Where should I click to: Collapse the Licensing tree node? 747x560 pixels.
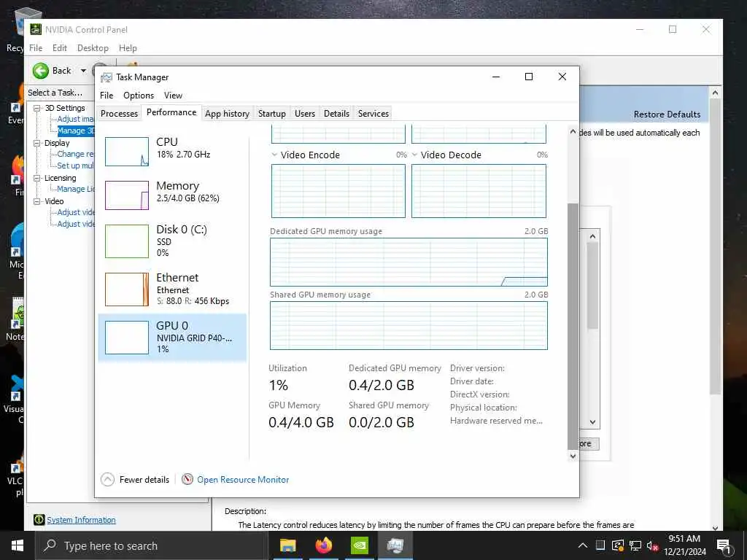(36, 178)
